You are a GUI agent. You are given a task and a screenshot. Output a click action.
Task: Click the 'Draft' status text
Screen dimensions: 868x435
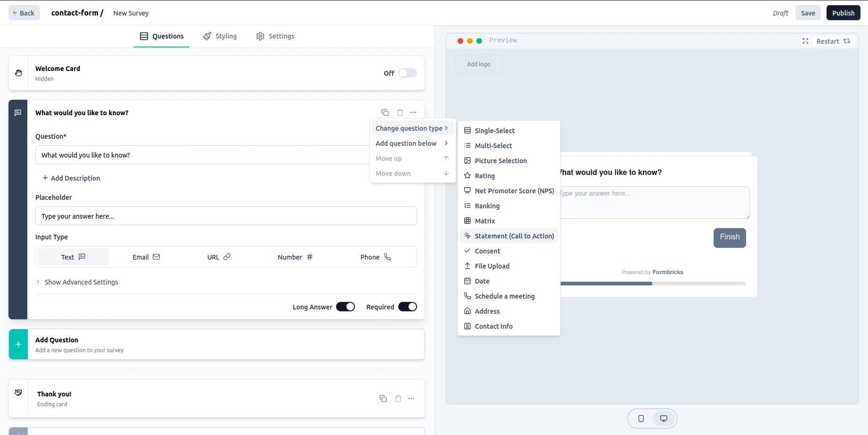pos(780,13)
